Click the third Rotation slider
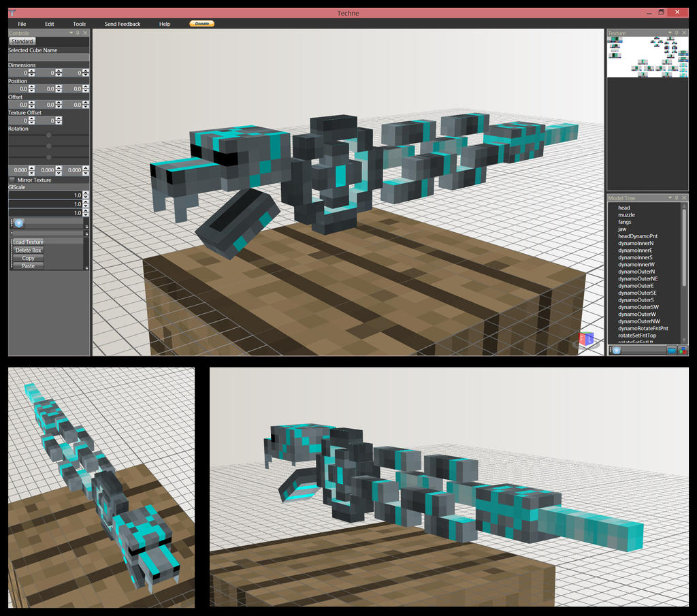Screen dimensions: 697x616 pyautogui.click(x=48, y=157)
